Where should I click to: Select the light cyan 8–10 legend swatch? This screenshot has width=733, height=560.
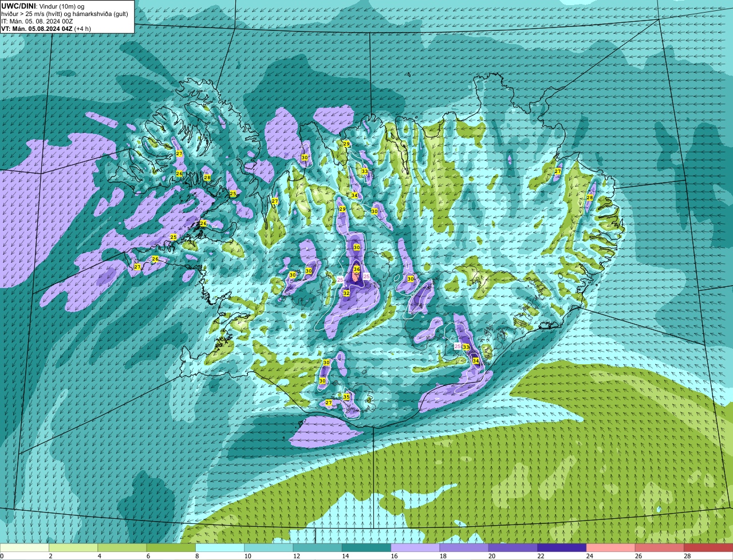[x=220, y=547]
